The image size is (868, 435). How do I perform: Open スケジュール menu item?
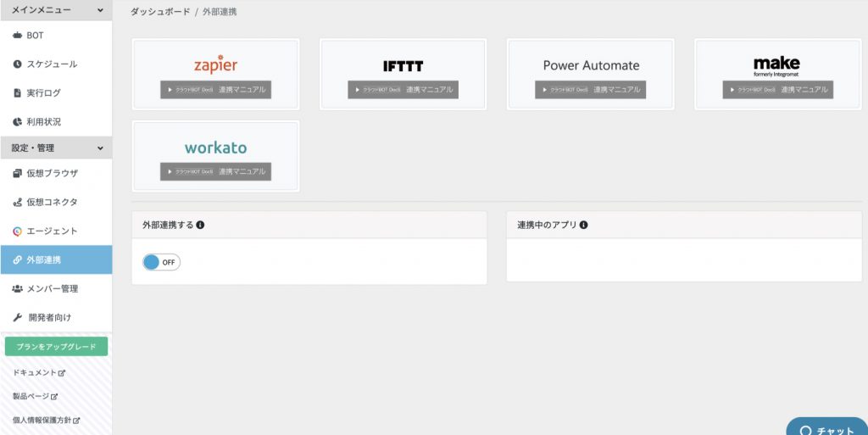click(x=57, y=64)
